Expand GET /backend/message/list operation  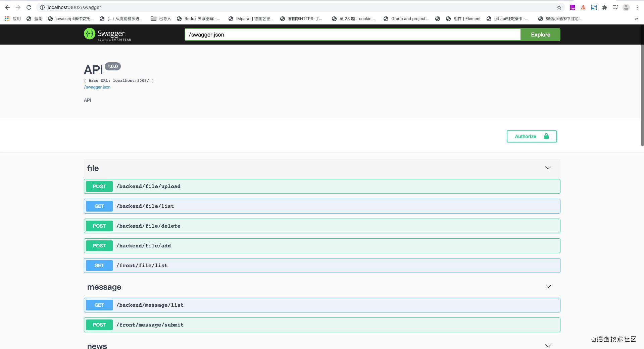click(x=322, y=305)
